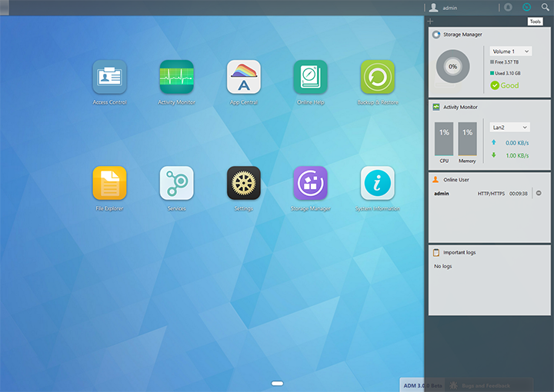The height and width of the screenshot is (392, 554).
Task: Open the Access Control app
Action: coord(109,77)
